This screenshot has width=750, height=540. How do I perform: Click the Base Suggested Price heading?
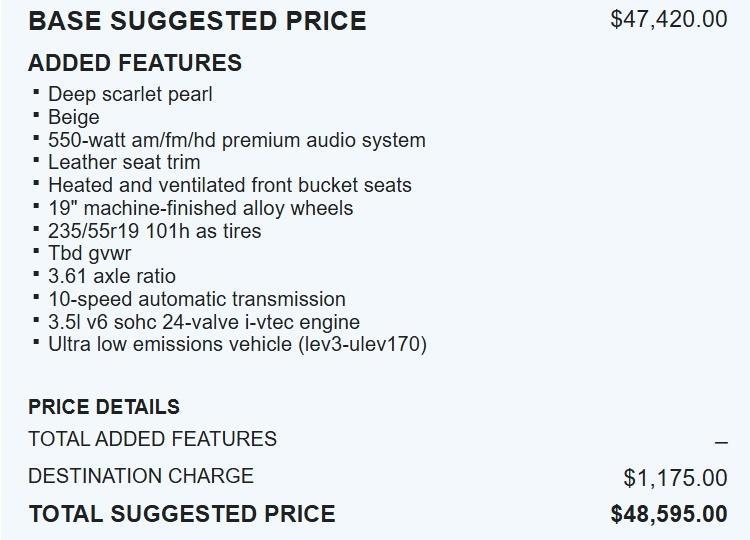coord(197,20)
